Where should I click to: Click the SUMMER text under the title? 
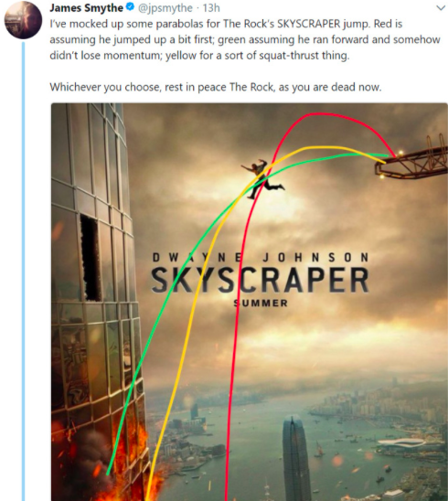261,303
